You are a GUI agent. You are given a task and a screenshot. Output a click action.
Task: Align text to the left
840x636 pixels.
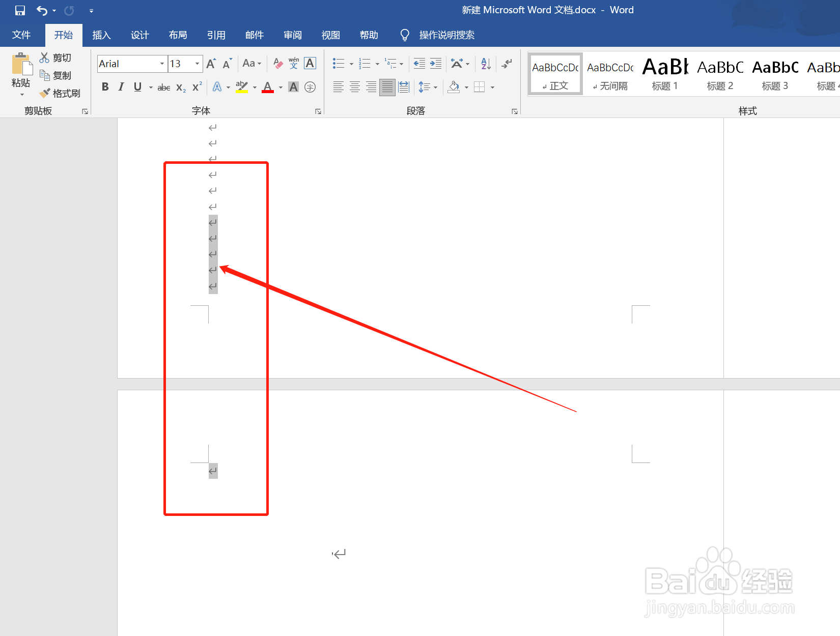pyautogui.click(x=339, y=87)
